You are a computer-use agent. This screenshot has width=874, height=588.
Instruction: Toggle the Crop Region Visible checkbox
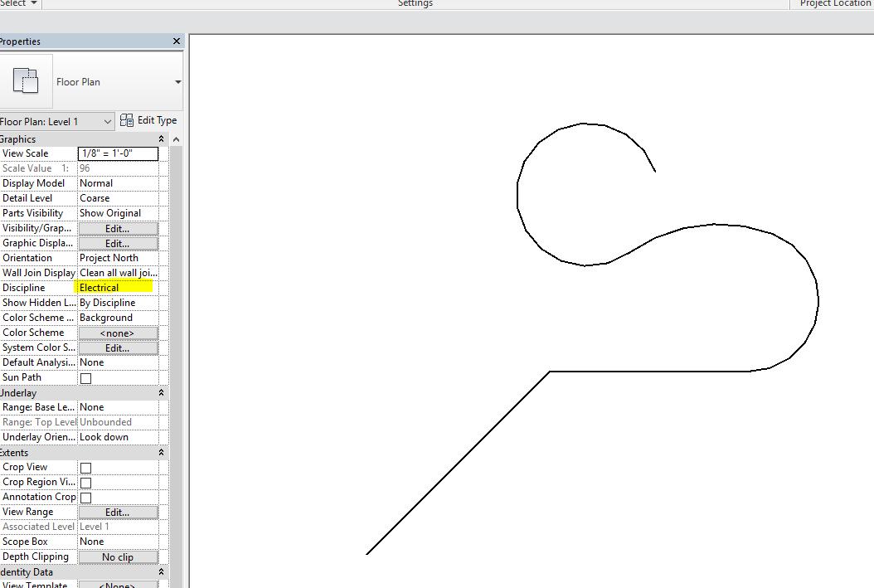coord(86,483)
